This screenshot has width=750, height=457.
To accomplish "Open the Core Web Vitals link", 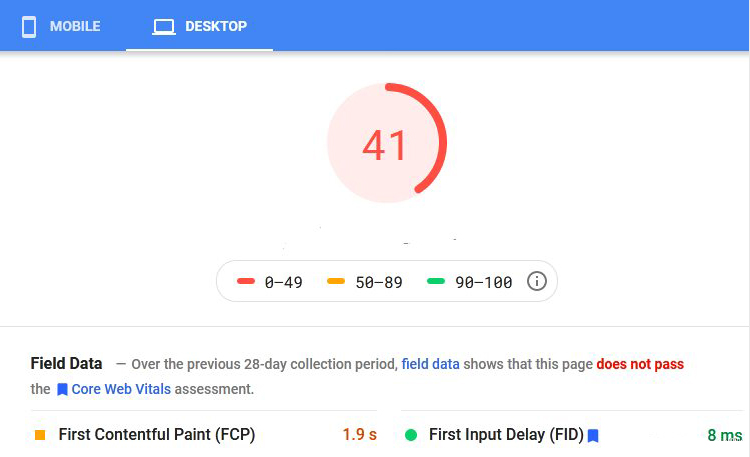I will click(x=121, y=389).
